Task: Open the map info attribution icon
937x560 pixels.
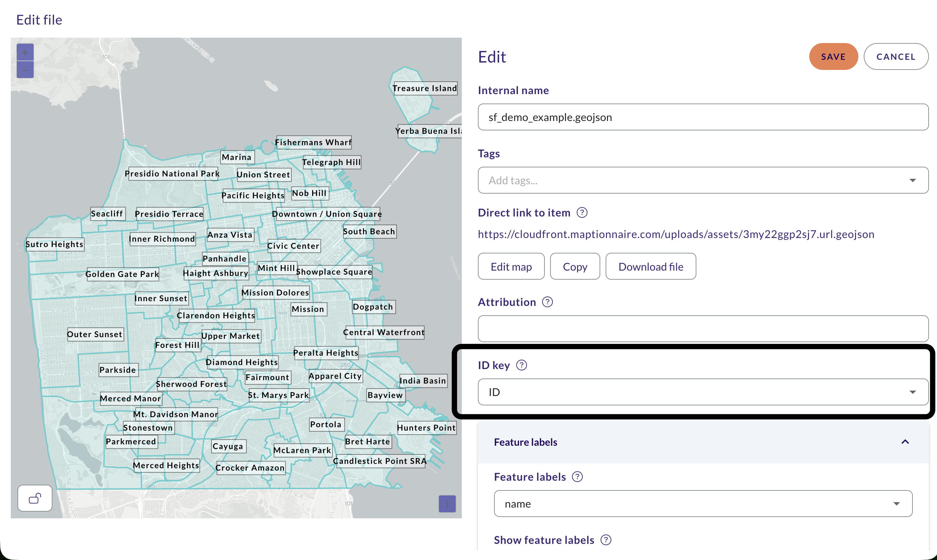Action: coord(447,504)
